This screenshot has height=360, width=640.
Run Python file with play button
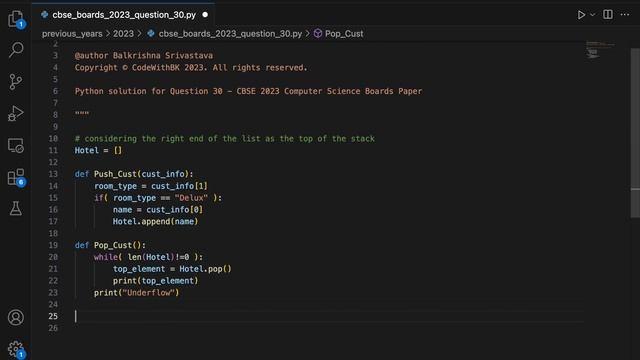pos(581,15)
